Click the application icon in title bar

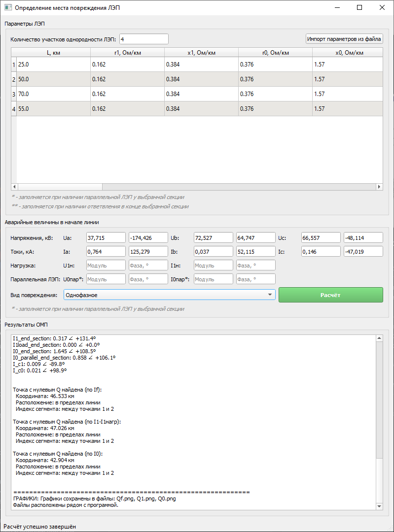tap(8, 7)
